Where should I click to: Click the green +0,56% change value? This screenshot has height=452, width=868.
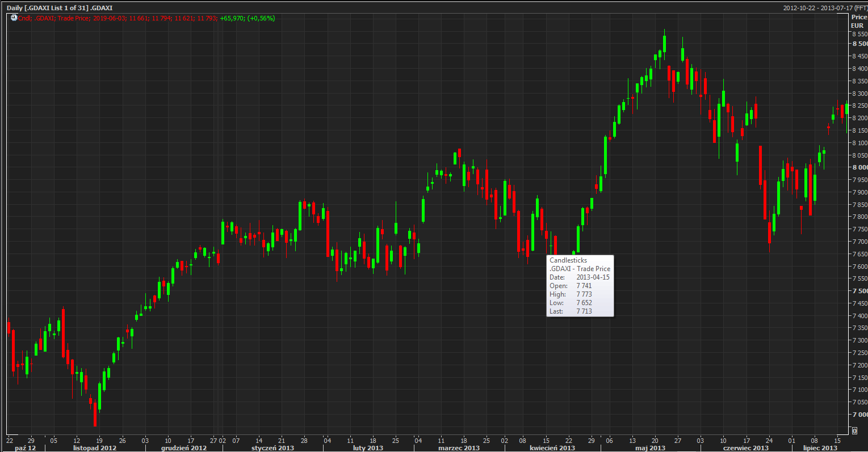[261, 18]
